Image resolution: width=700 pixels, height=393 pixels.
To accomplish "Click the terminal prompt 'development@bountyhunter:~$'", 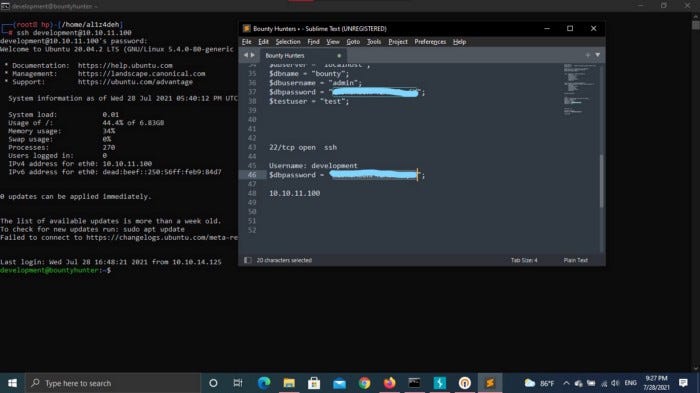I will click(55, 270).
